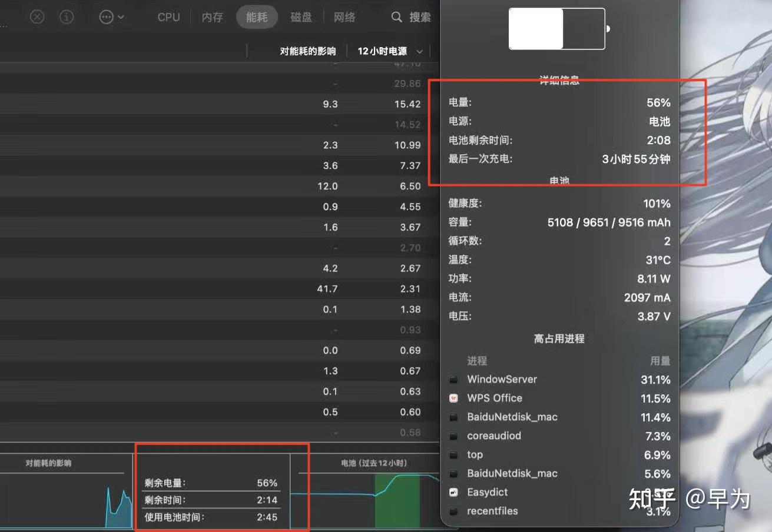Select the 0.60 twelve-hour power cell

coord(410,412)
